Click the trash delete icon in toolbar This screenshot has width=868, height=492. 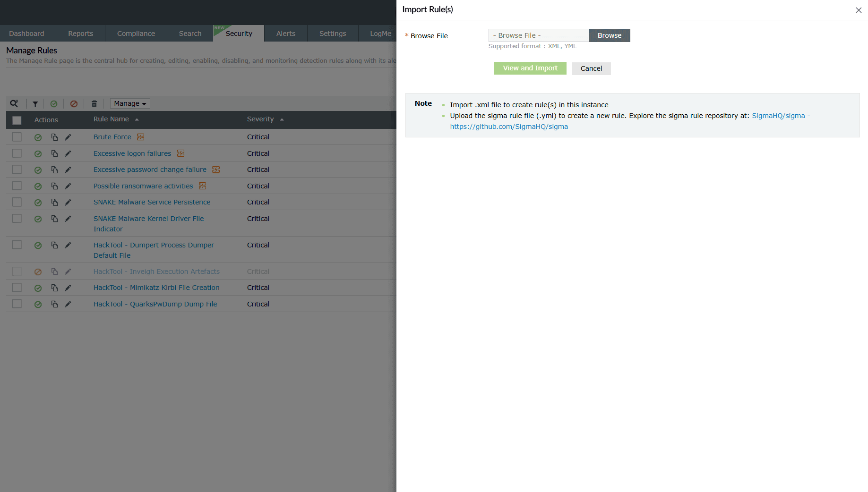pos(94,103)
